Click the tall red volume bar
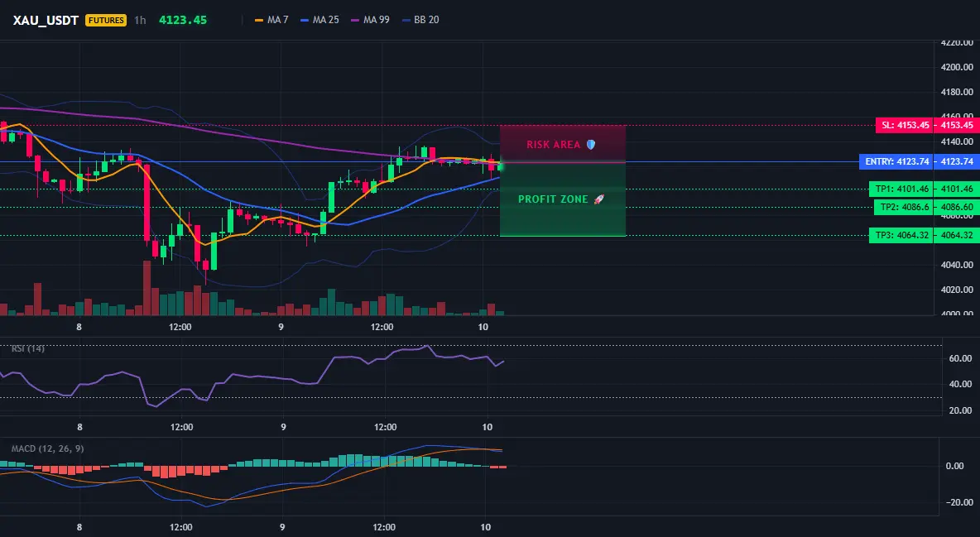 (147, 288)
